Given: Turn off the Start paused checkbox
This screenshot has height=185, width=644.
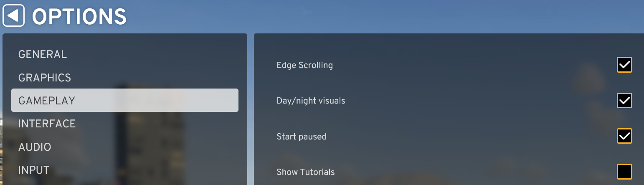Looking at the screenshot, I should tap(624, 136).
